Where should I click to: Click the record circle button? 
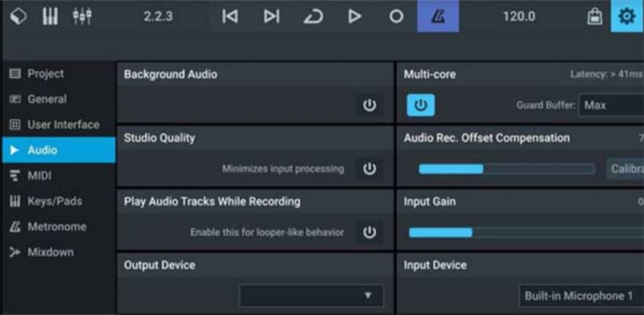[x=396, y=16]
